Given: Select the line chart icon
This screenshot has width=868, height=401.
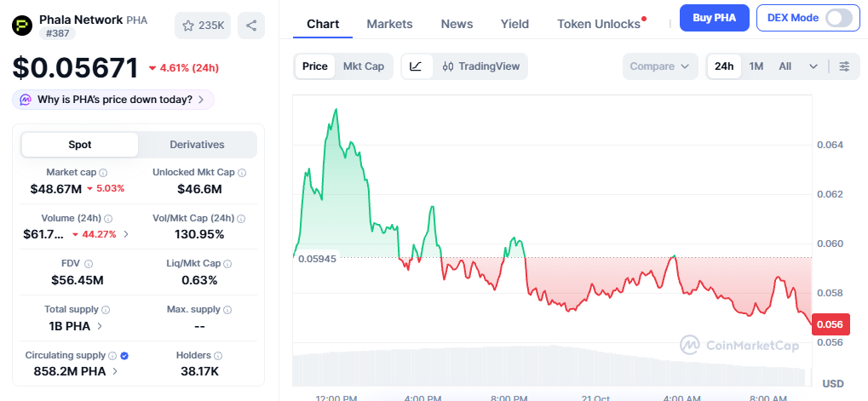Looking at the screenshot, I should [x=417, y=66].
